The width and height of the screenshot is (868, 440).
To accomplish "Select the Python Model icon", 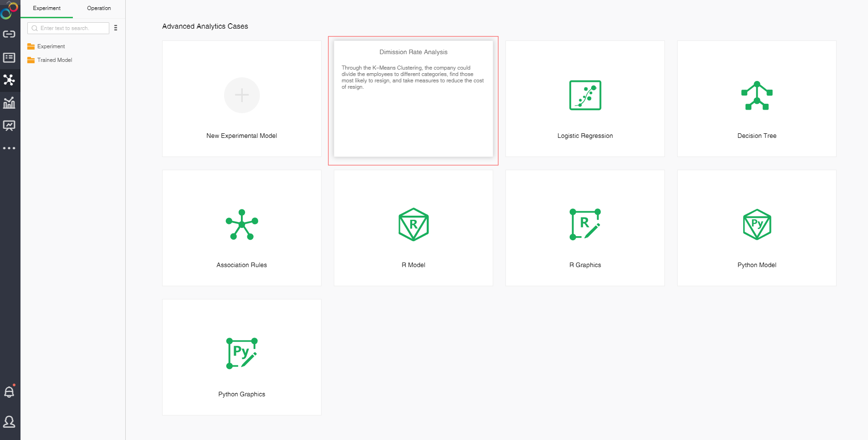I will click(x=756, y=224).
